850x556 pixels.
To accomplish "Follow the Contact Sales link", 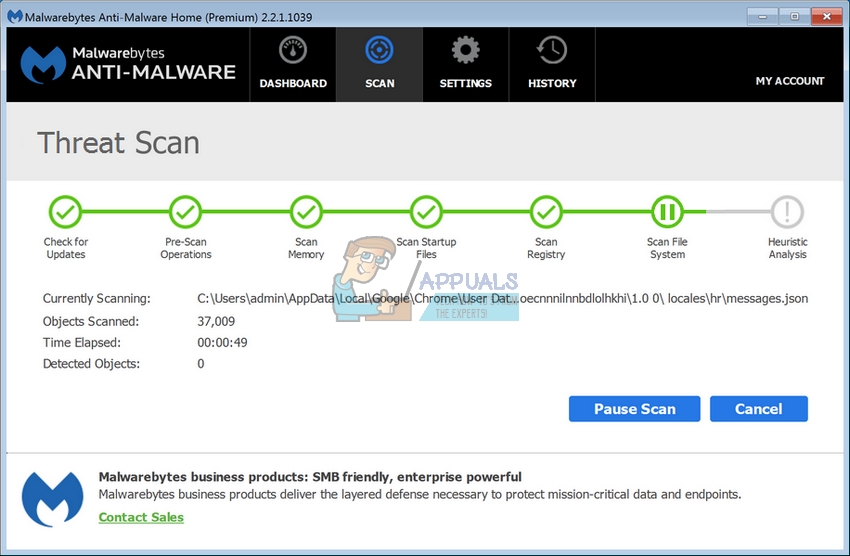I will [141, 517].
